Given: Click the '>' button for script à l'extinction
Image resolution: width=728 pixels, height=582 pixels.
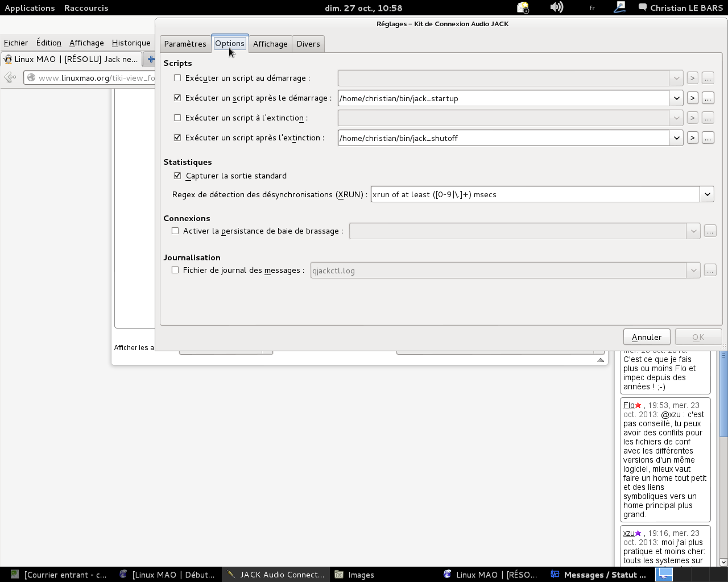Looking at the screenshot, I should pyautogui.click(x=692, y=118).
